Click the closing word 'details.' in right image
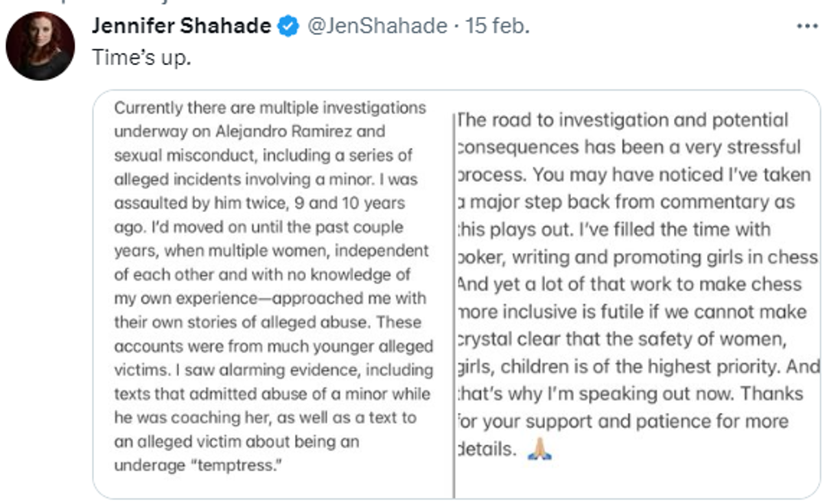 (487, 449)
